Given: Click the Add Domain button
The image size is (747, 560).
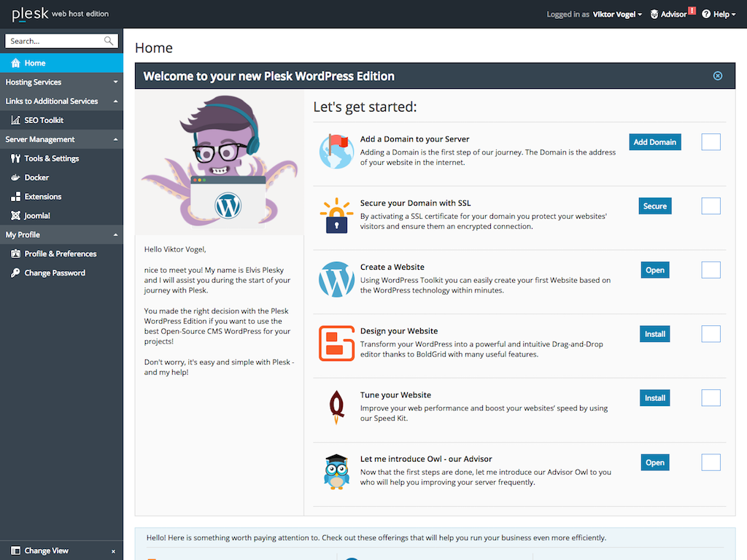Looking at the screenshot, I should [655, 142].
